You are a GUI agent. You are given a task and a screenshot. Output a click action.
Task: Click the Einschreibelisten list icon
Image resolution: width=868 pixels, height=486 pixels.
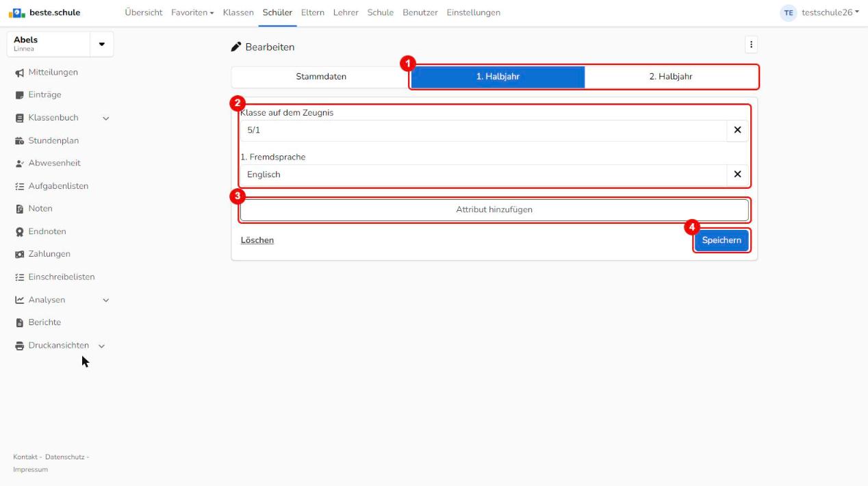19,277
